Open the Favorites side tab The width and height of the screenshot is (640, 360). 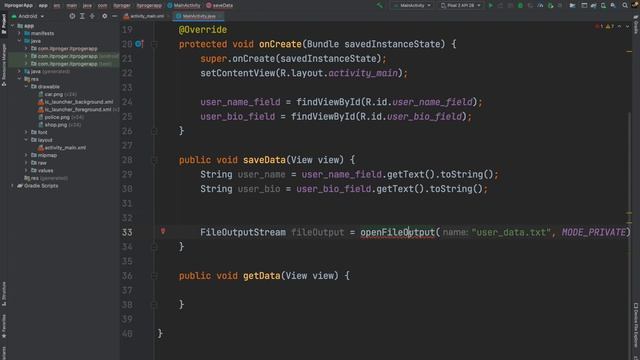[4, 327]
